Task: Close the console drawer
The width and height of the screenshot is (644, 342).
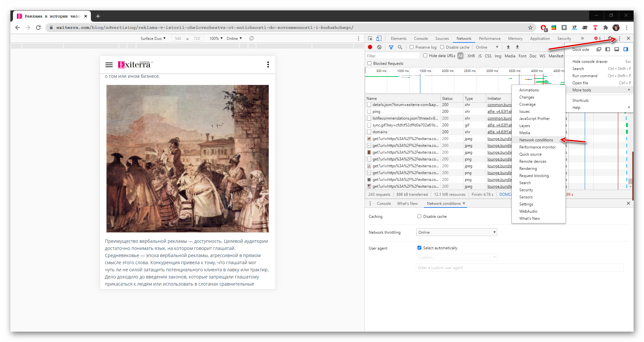Action: (628, 203)
